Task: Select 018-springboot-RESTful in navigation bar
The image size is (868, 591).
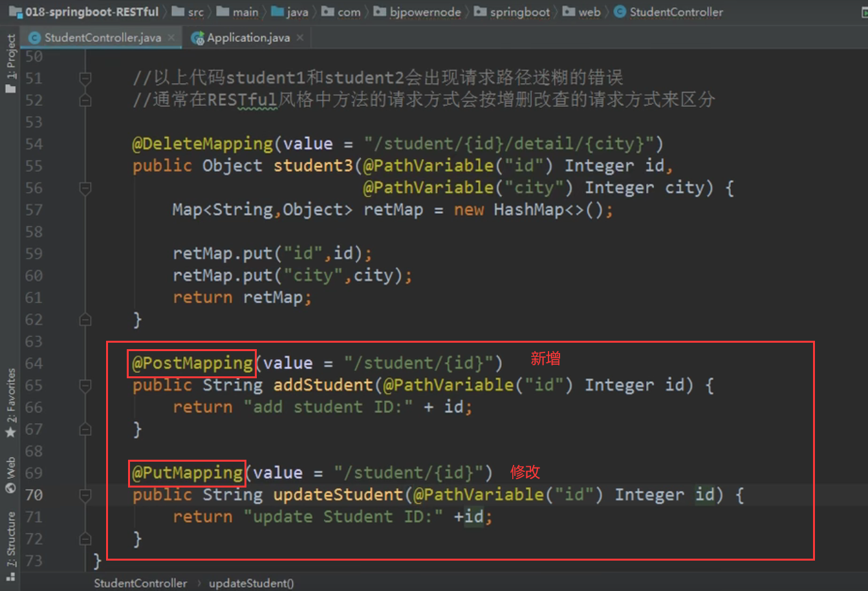Action: pyautogui.click(x=85, y=12)
